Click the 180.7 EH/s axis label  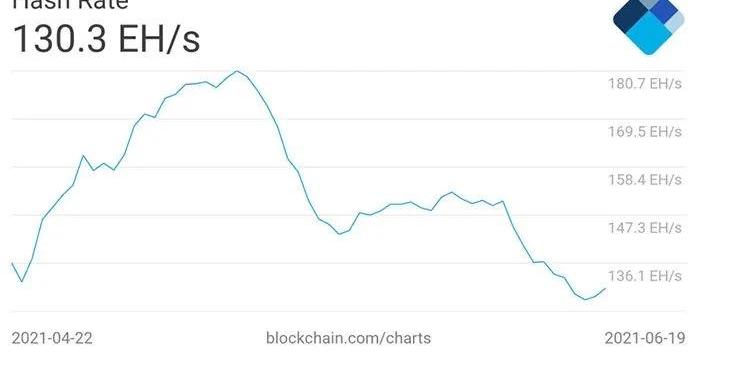coord(645,84)
